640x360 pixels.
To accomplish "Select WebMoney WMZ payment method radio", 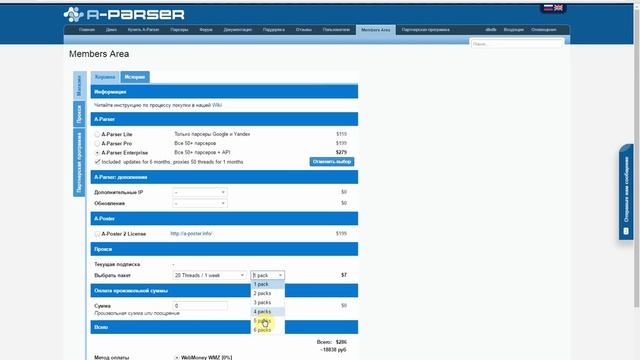I will [x=177, y=358].
